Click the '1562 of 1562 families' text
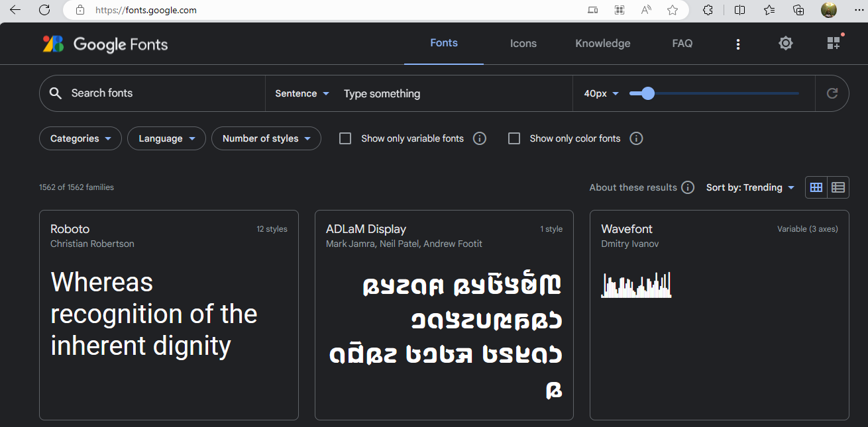868x427 pixels. 77,187
